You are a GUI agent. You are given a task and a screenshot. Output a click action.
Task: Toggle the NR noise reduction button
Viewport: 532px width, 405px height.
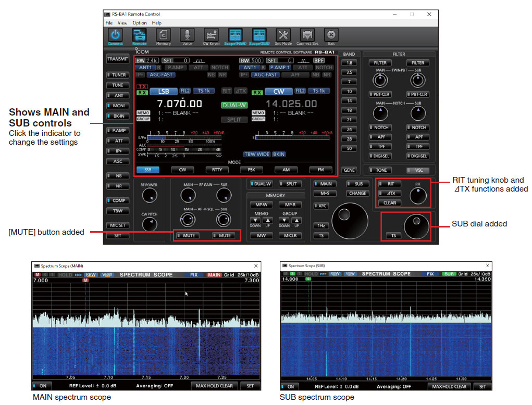[118, 186]
